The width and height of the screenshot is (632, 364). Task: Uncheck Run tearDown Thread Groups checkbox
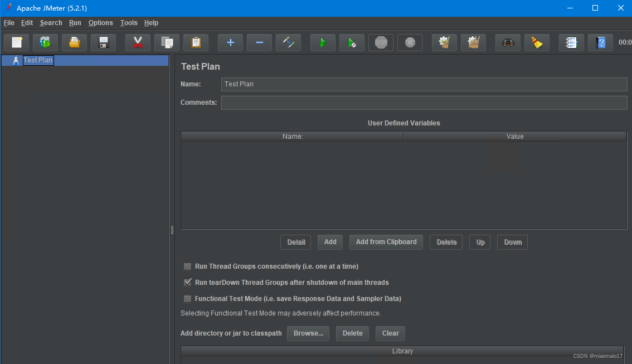tap(187, 283)
